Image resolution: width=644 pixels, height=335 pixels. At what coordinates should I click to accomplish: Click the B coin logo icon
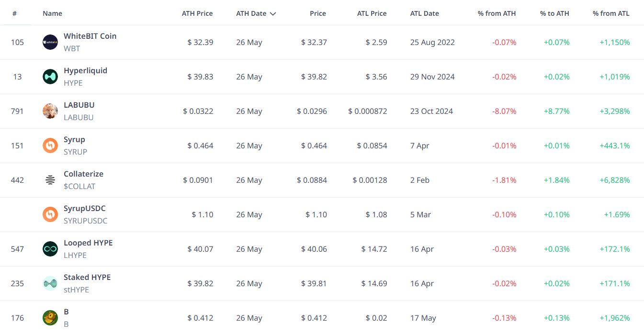pyautogui.click(x=50, y=318)
